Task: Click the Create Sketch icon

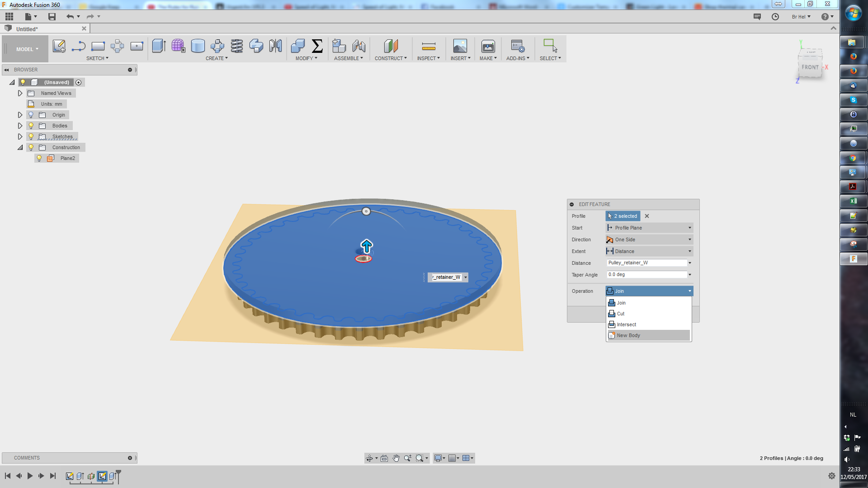Action: click(59, 46)
